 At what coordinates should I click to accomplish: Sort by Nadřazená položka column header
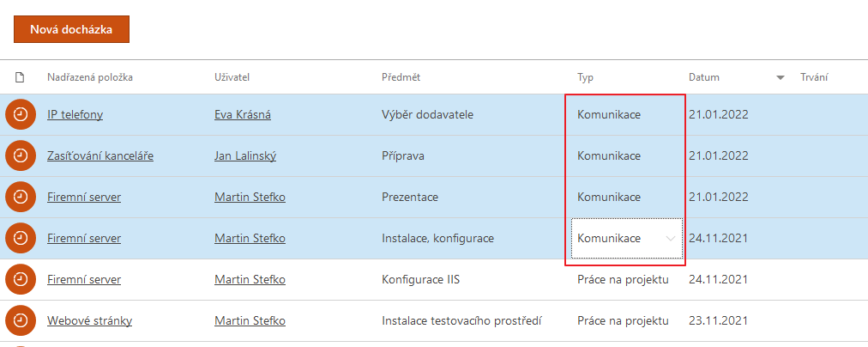[90, 77]
